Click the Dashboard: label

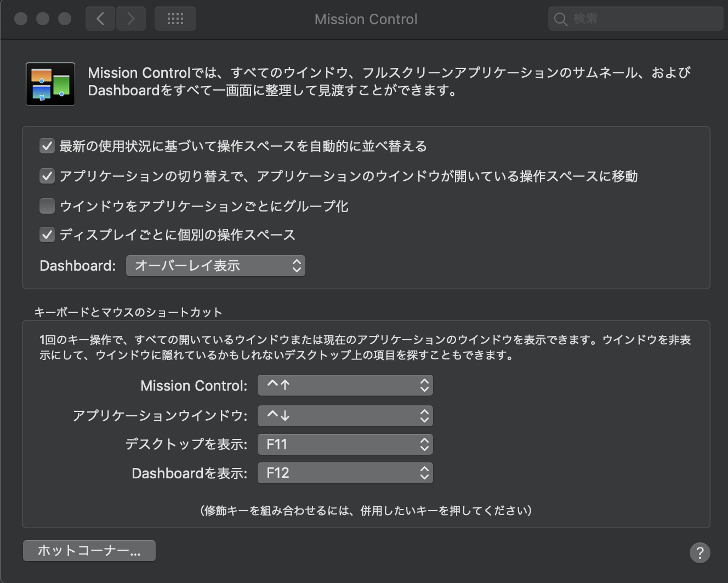78,266
